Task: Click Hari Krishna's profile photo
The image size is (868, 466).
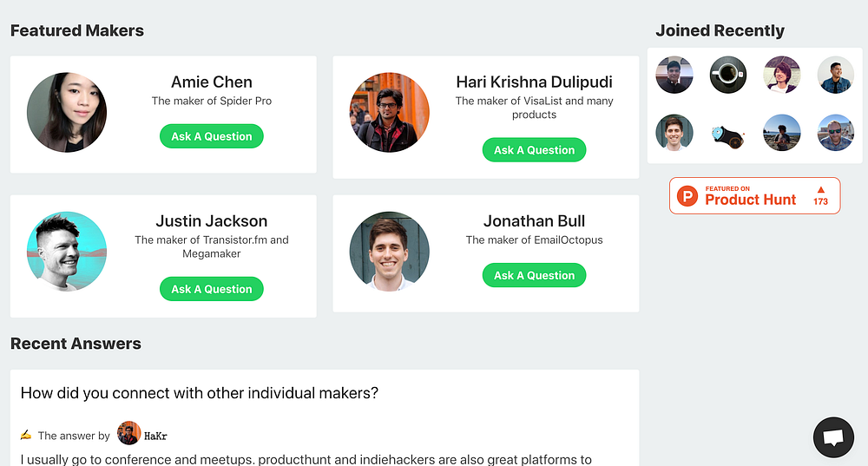Action: (390, 113)
